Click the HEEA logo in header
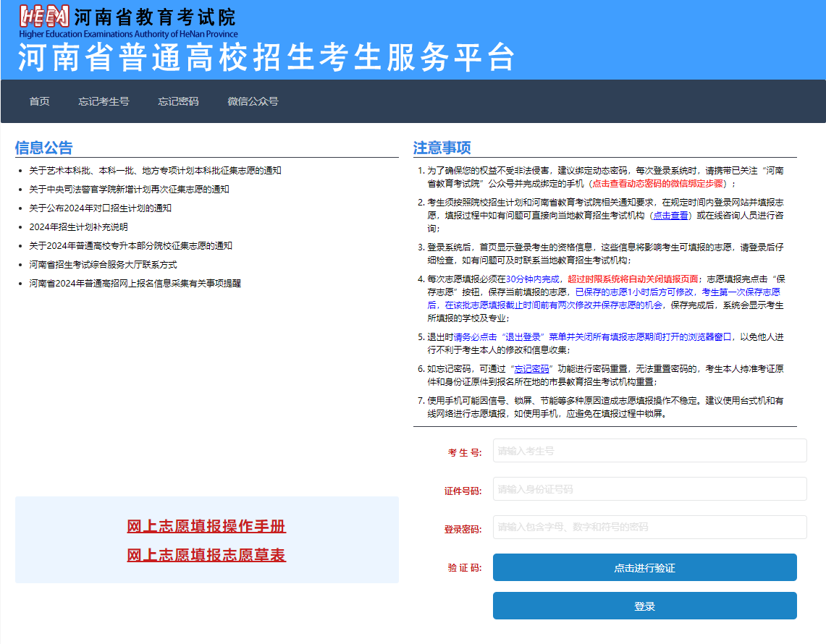826x644 pixels. point(45,17)
